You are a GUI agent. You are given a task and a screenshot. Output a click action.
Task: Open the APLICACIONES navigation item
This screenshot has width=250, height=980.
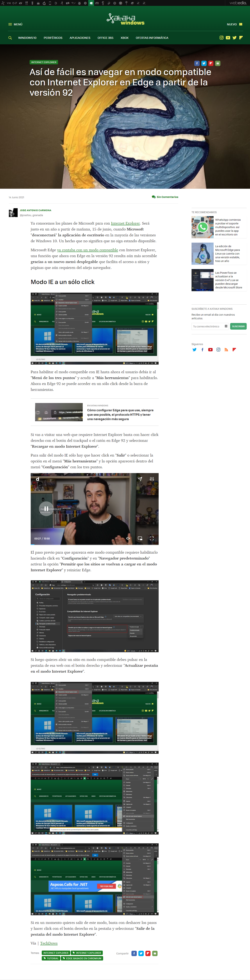[x=80, y=38]
